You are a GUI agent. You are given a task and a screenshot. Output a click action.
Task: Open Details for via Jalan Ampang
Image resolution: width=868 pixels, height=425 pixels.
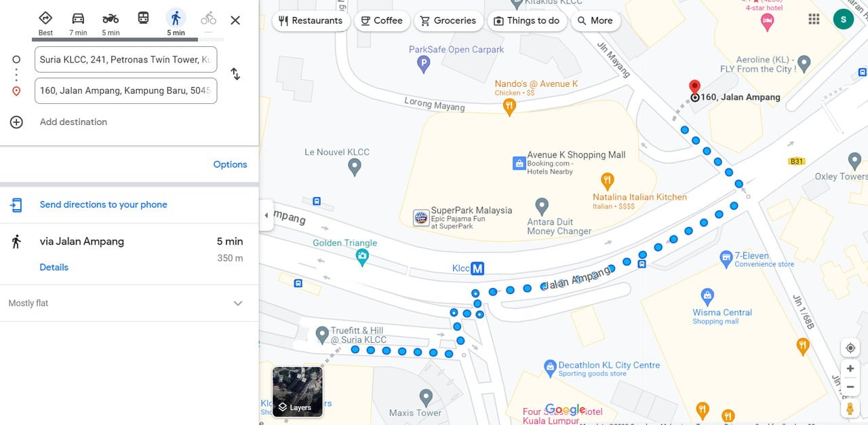tap(54, 267)
